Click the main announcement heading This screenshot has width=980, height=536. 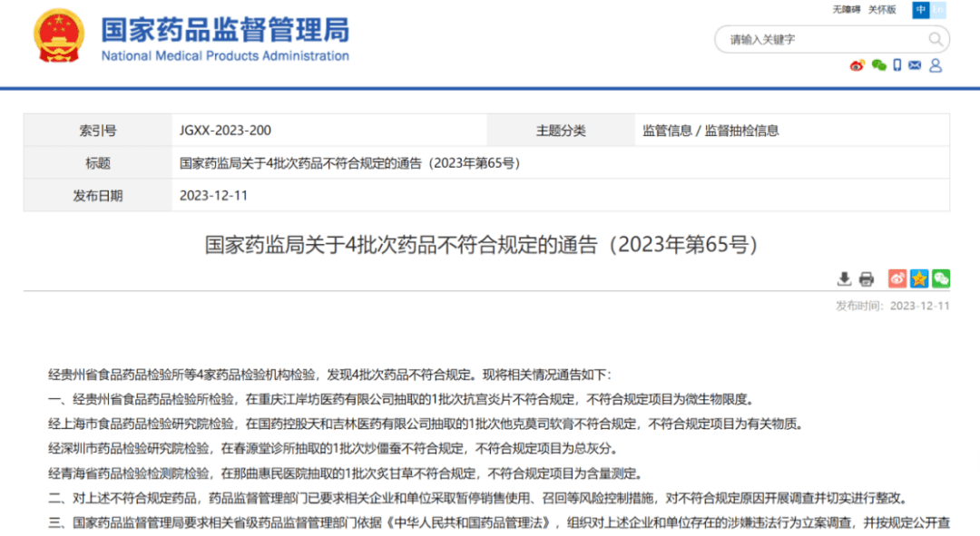click(x=482, y=244)
